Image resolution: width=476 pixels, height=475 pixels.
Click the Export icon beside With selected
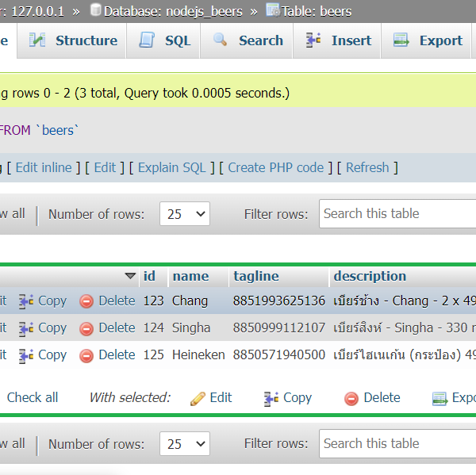(440, 398)
